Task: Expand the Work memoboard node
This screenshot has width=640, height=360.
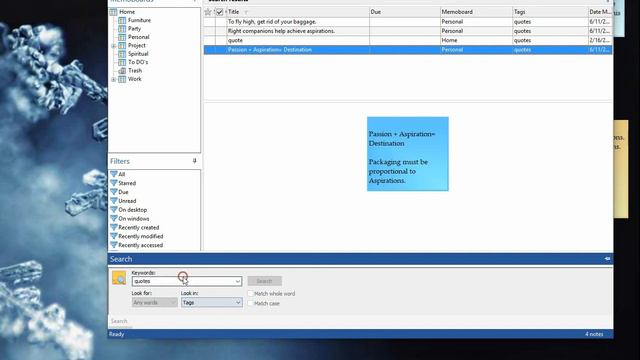Action: click(x=113, y=79)
